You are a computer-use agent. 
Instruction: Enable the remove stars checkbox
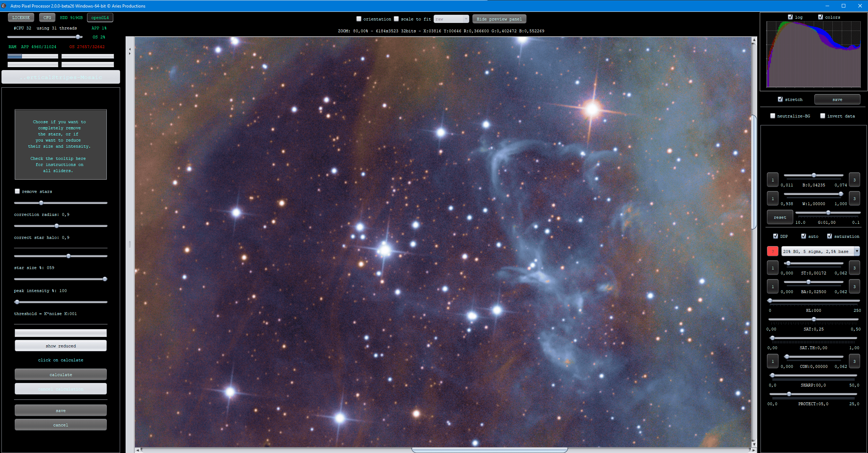pos(17,191)
